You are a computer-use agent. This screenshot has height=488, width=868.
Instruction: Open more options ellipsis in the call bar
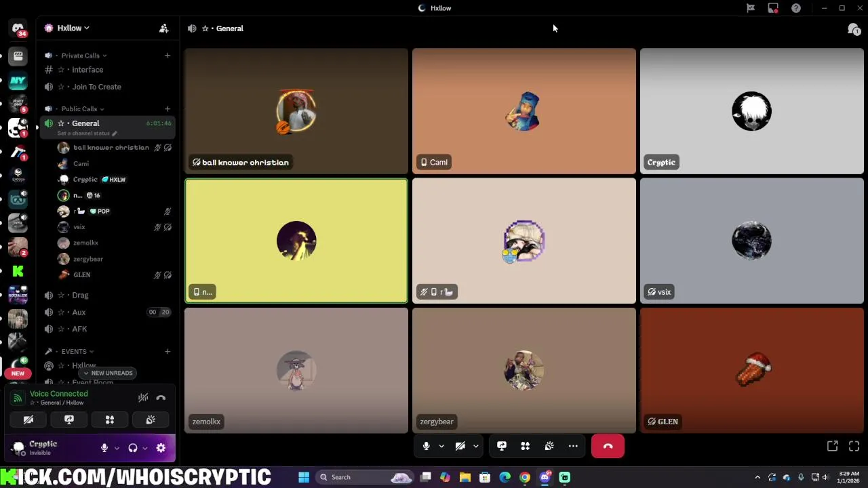[x=573, y=446]
